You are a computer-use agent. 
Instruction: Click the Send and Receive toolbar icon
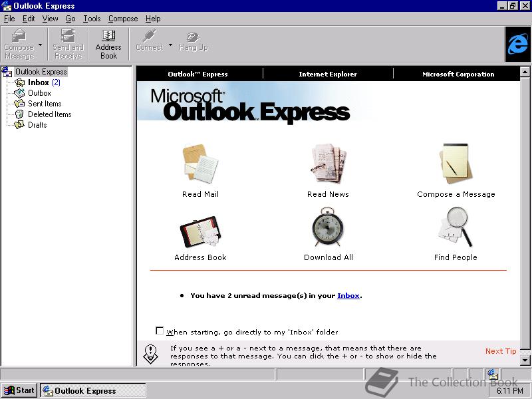pyautogui.click(x=68, y=35)
